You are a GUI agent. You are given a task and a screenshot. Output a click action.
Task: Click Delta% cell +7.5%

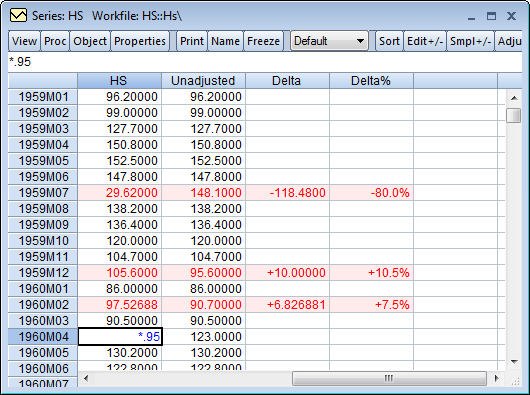tap(371, 305)
